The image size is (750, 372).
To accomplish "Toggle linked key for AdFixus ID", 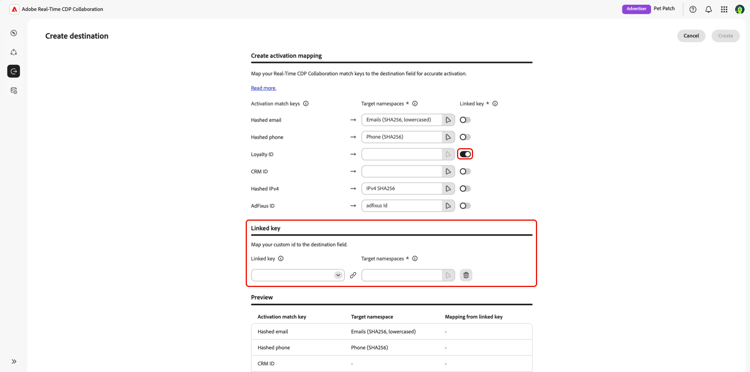I will pyautogui.click(x=465, y=206).
